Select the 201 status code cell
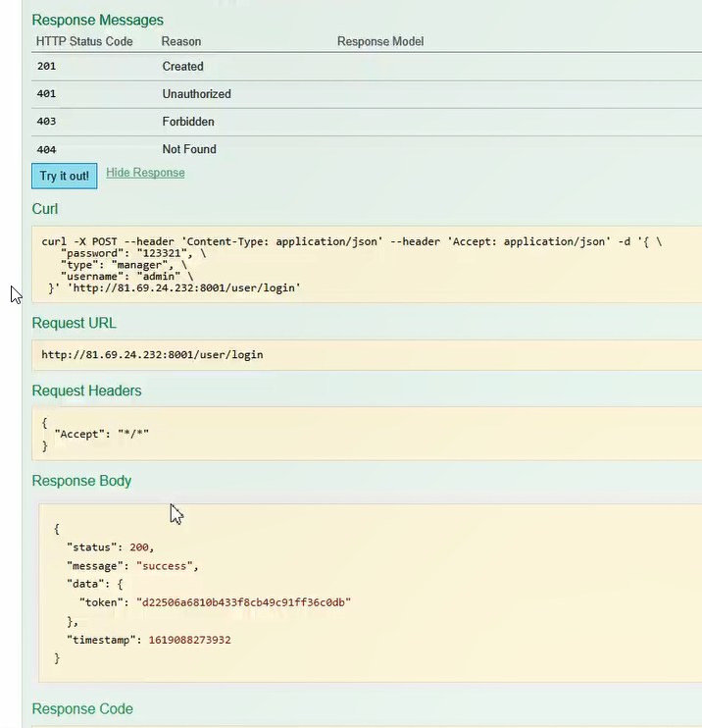This screenshot has width=702, height=728. (46, 67)
